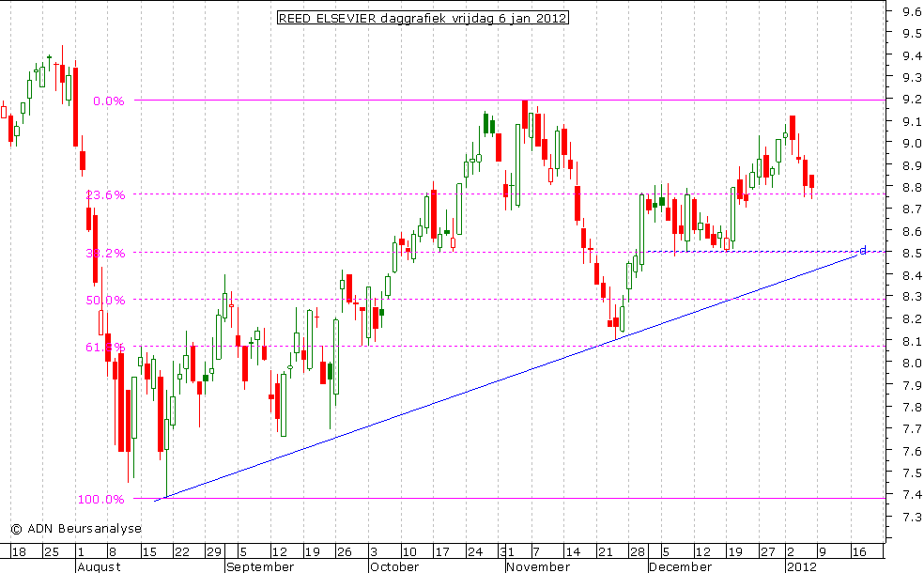Select the '23.6%' Fibonacci level label
Screen dimensions: 924x573
pyautogui.click(x=105, y=195)
